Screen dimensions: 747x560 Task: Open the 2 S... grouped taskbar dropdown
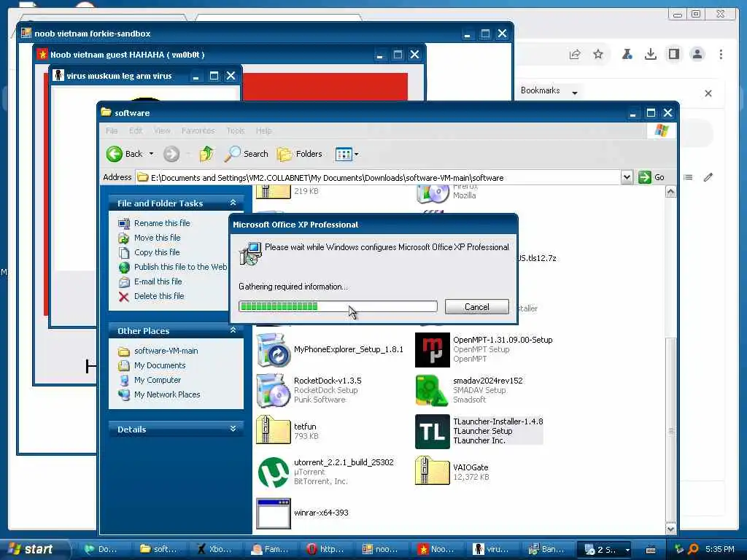[x=627, y=550]
